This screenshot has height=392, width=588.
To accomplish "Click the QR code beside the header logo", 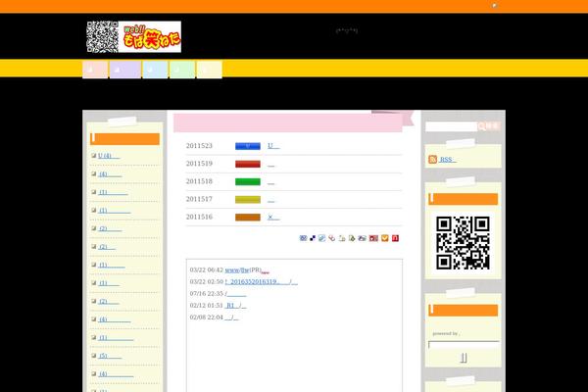I will click(x=102, y=37).
